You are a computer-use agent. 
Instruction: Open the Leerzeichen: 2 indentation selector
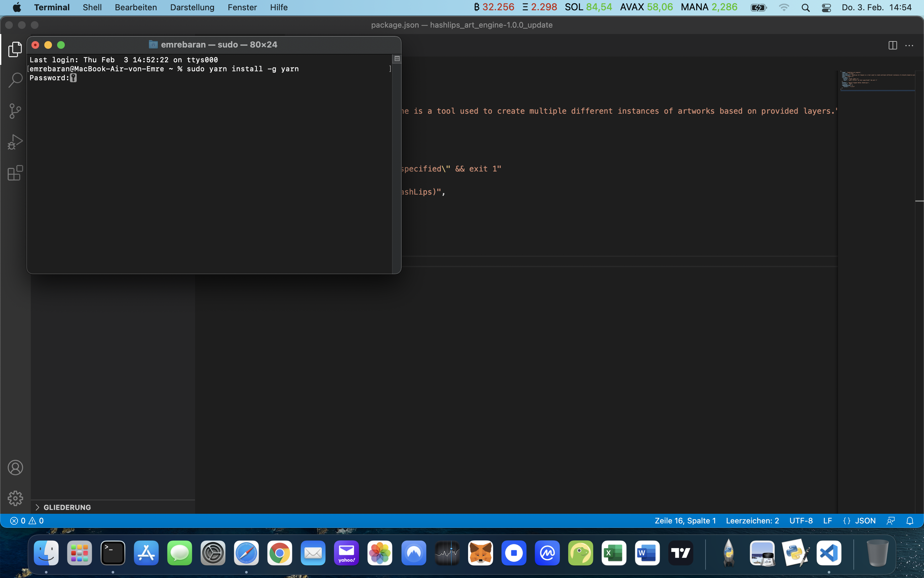[x=752, y=521]
